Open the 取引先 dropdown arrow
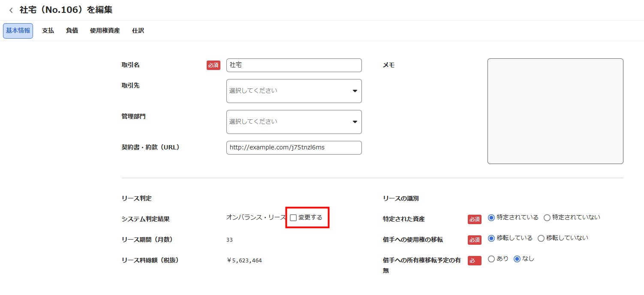This screenshot has height=295, width=644. (x=355, y=91)
